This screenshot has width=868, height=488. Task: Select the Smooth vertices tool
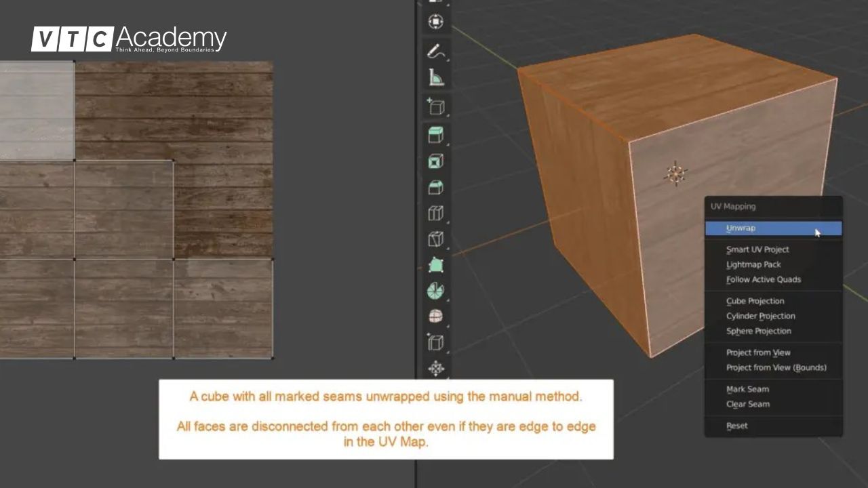(x=435, y=317)
